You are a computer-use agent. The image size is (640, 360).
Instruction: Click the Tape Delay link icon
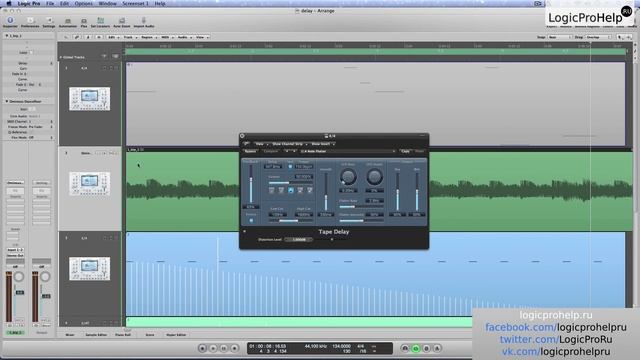click(246, 144)
